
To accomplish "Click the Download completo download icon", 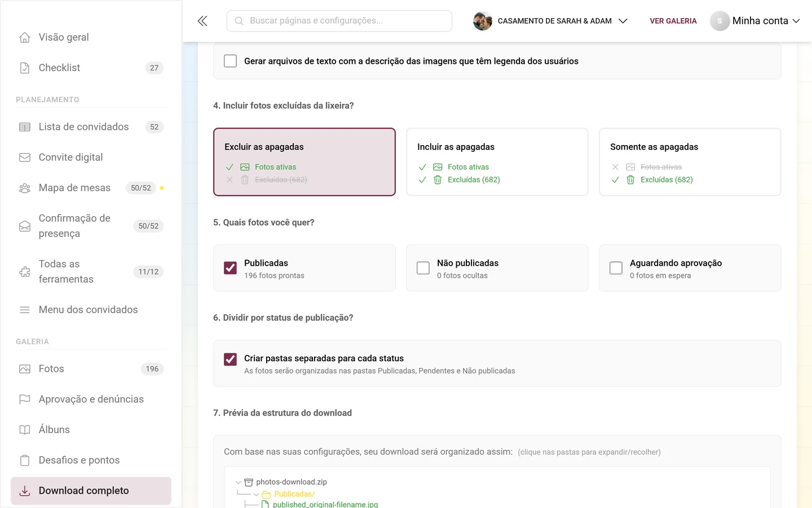I will point(25,491).
